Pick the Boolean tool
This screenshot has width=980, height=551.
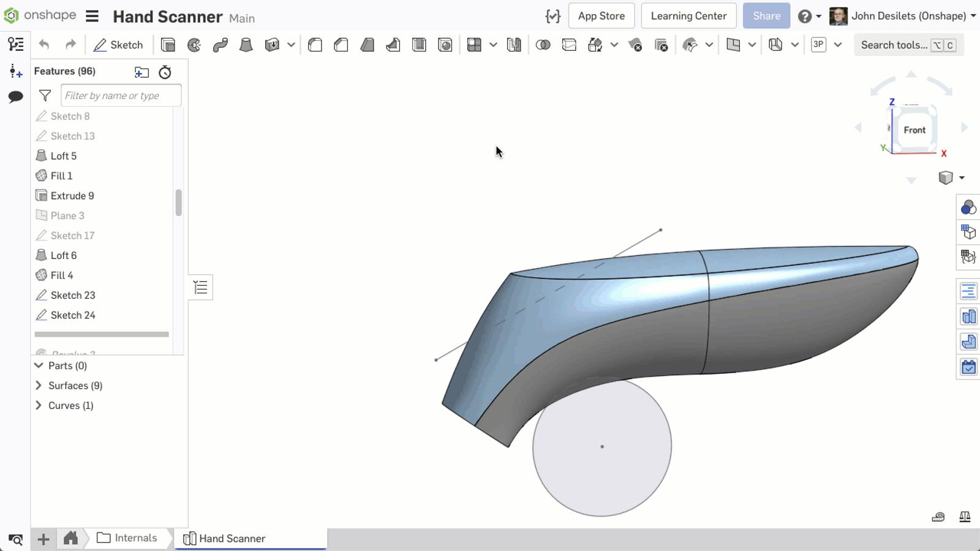[x=543, y=45]
